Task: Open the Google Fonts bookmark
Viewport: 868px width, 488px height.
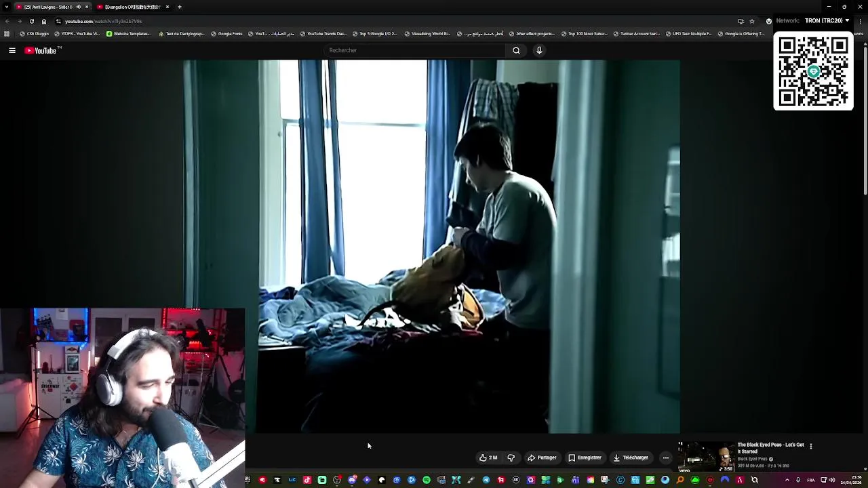Action: (226, 33)
